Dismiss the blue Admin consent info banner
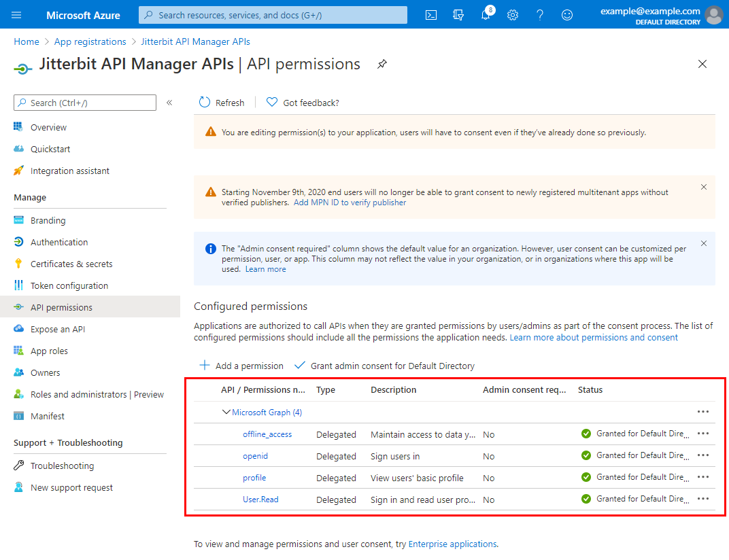Image resolution: width=729 pixels, height=560 pixels. (x=704, y=243)
